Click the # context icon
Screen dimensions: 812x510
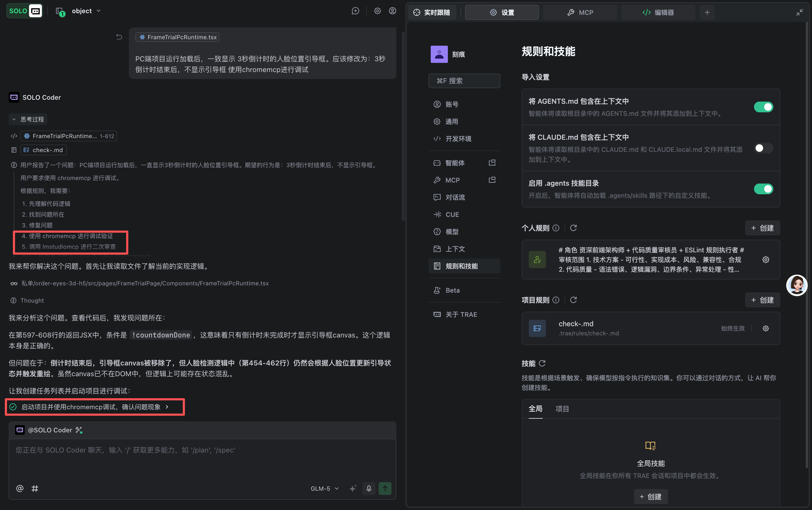35,488
